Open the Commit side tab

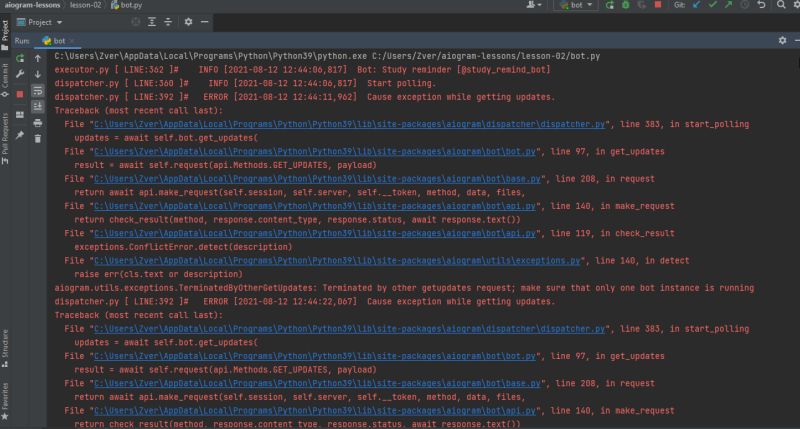click(5, 80)
